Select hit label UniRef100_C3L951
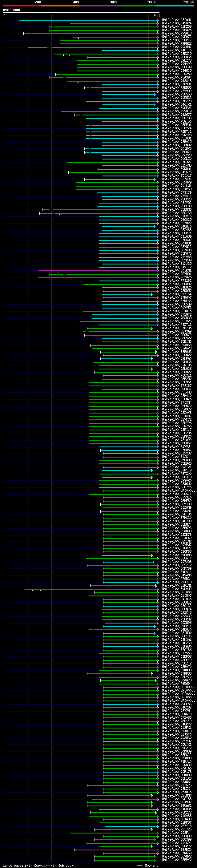This screenshot has width=197, height=868. pyautogui.click(x=176, y=382)
